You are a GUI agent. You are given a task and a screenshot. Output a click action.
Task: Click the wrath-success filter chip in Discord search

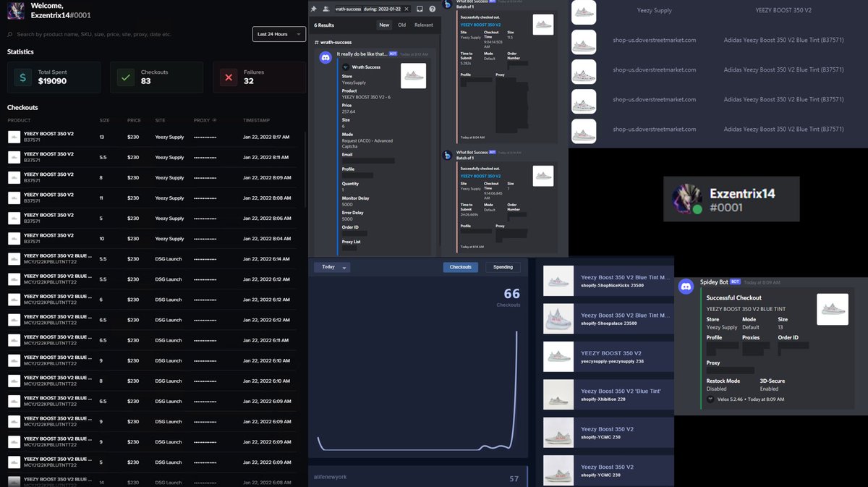click(347, 9)
